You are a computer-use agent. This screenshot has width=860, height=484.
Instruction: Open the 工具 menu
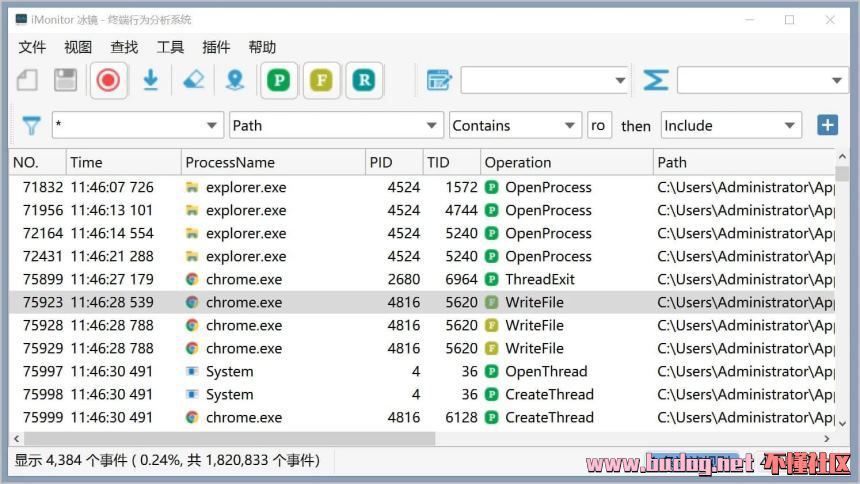[x=170, y=47]
